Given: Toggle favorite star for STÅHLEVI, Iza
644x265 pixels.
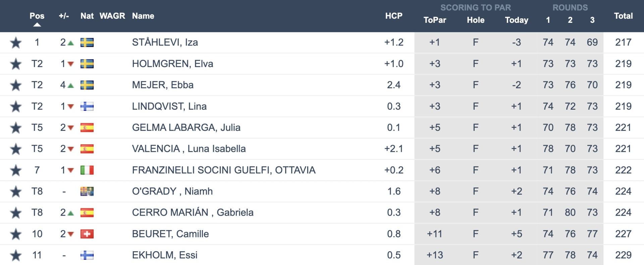Looking at the screenshot, I should (16, 43).
